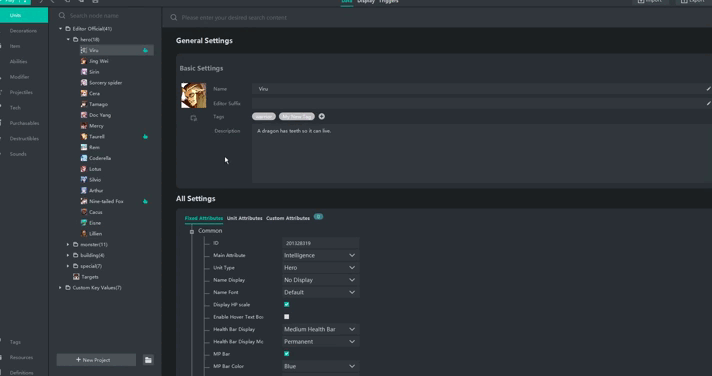Click the edit pencil icon for Name
The width and height of the screenshot is (712, 376).
pos(708,89)
